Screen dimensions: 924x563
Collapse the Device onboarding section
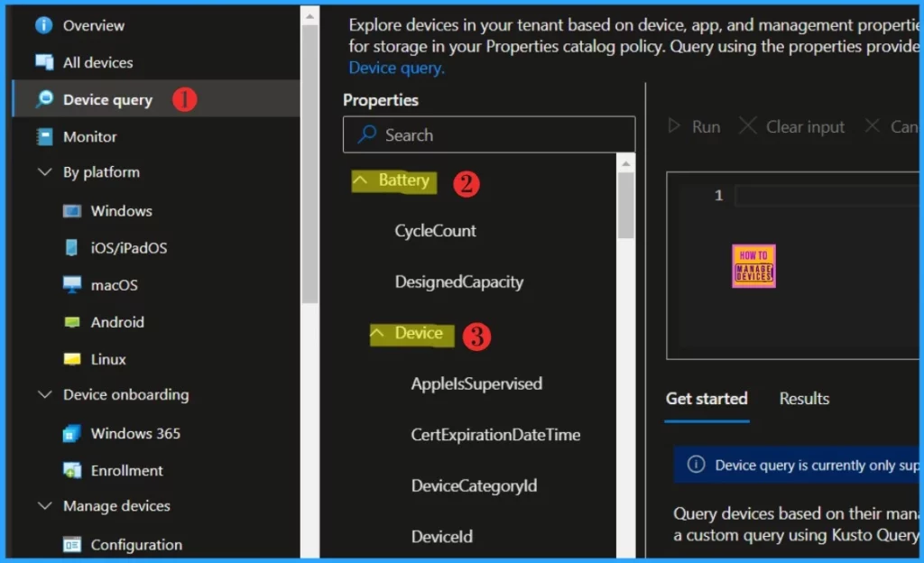[44, 395]
